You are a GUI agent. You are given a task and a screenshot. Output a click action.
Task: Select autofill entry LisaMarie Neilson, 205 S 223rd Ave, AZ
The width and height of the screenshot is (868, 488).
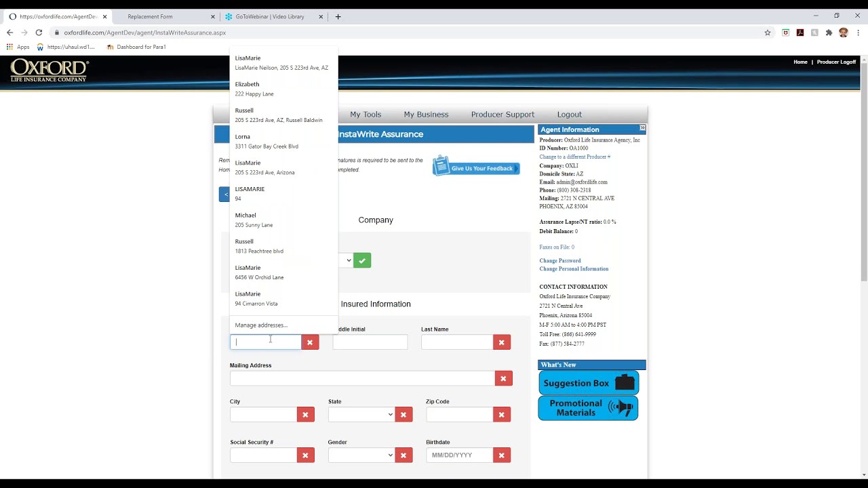(x=283, y=63)
